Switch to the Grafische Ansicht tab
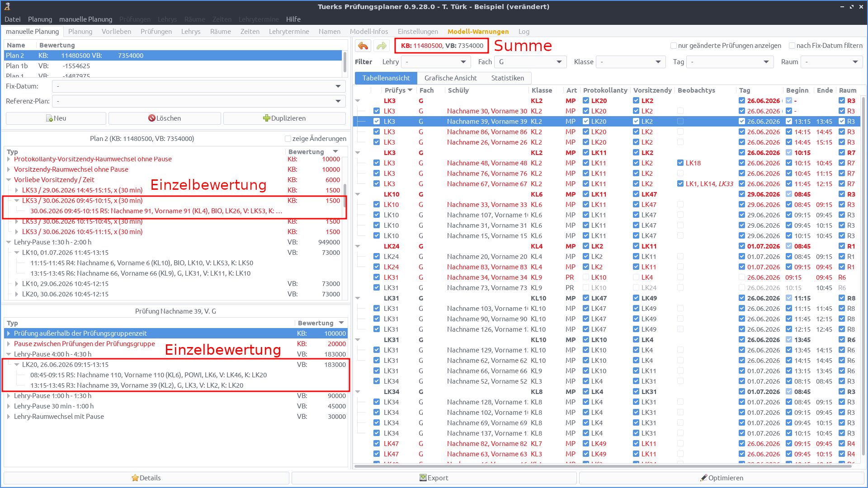868x488 pixels. 450,78
